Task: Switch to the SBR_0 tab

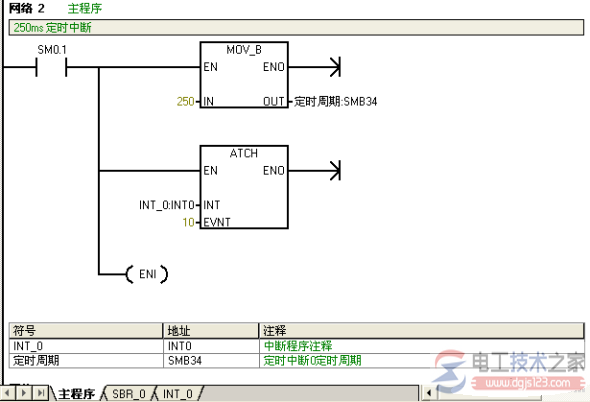Action: pos(129,394)
